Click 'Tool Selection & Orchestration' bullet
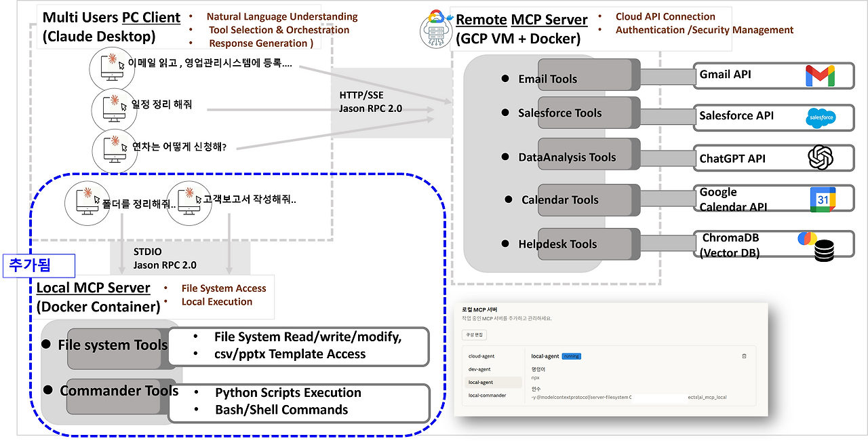 point(279,30)
